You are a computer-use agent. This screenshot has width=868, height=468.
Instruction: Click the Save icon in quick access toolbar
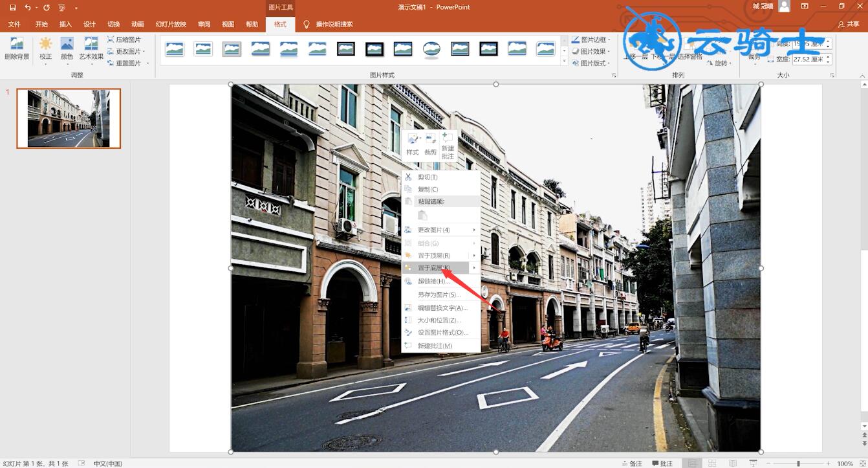click(x=12, y=8)
